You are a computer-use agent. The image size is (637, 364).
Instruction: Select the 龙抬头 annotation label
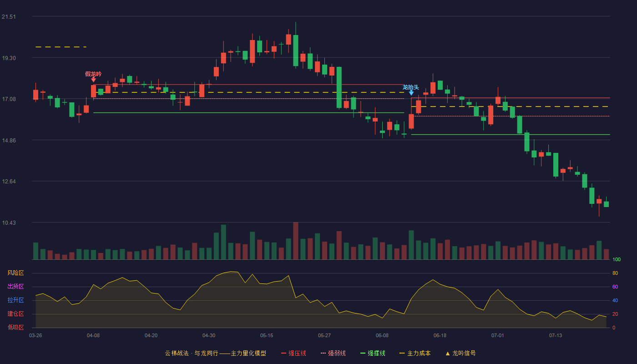(x=410, y=87)
